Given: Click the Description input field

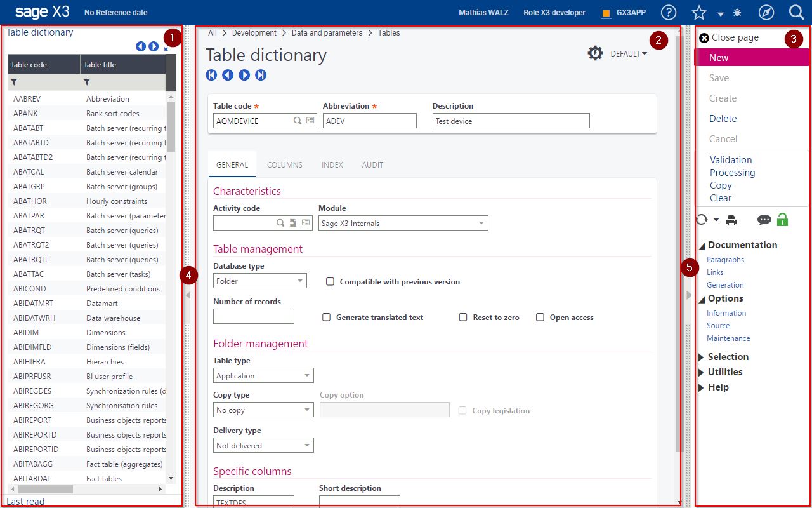Looking at the screenshot, I should click(511, 121).
